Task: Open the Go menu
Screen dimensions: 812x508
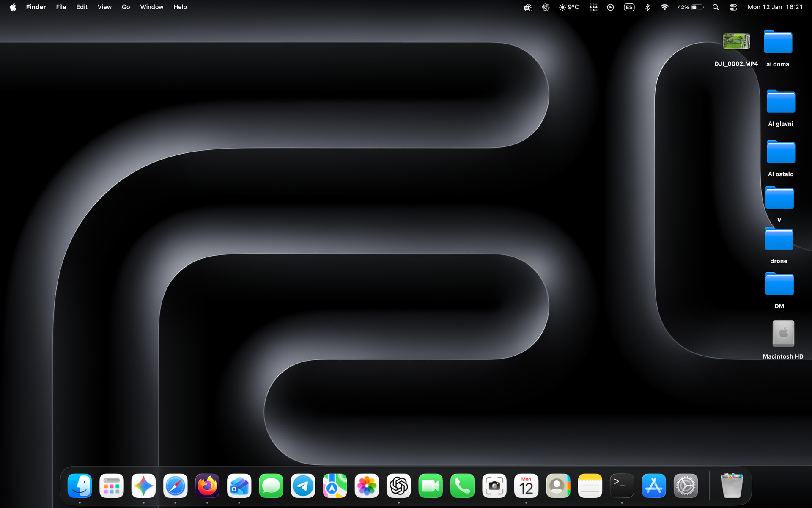Action: click(126, 7)
